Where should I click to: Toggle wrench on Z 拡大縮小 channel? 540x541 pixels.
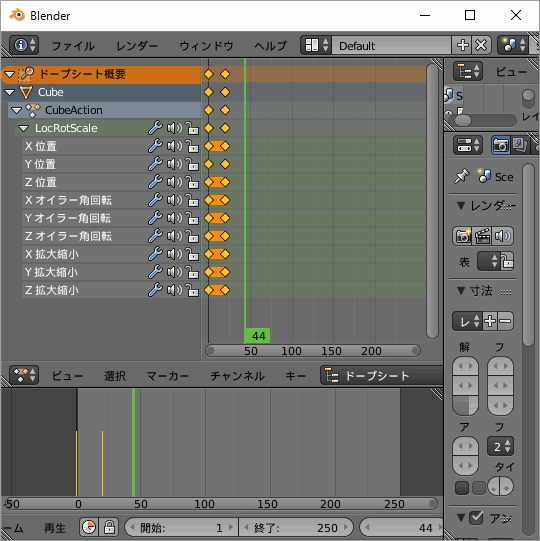pyautogui.click(x=155, y=290)
